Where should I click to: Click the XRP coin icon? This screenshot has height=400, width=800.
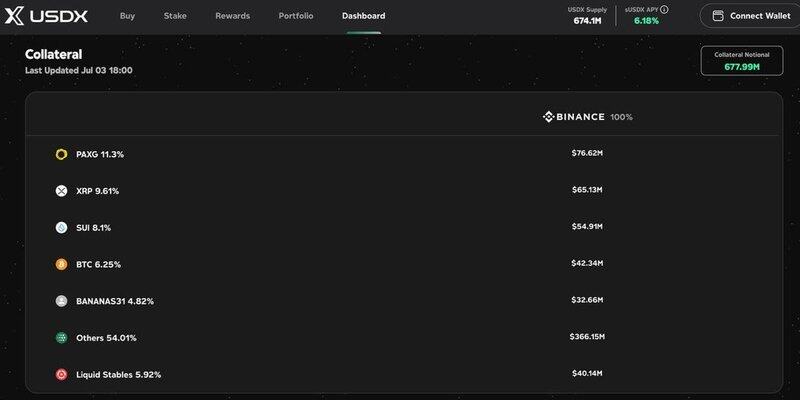61,191
